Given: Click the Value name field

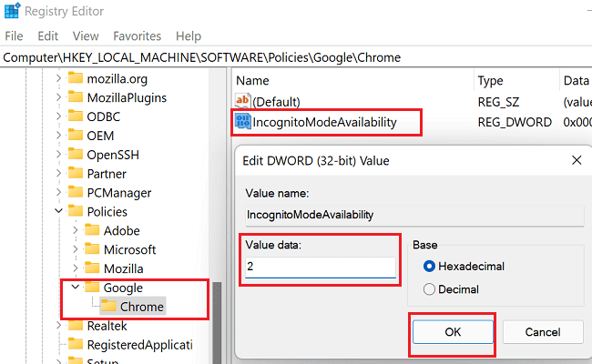Looking at the screenshot, I should click(414, 215).
